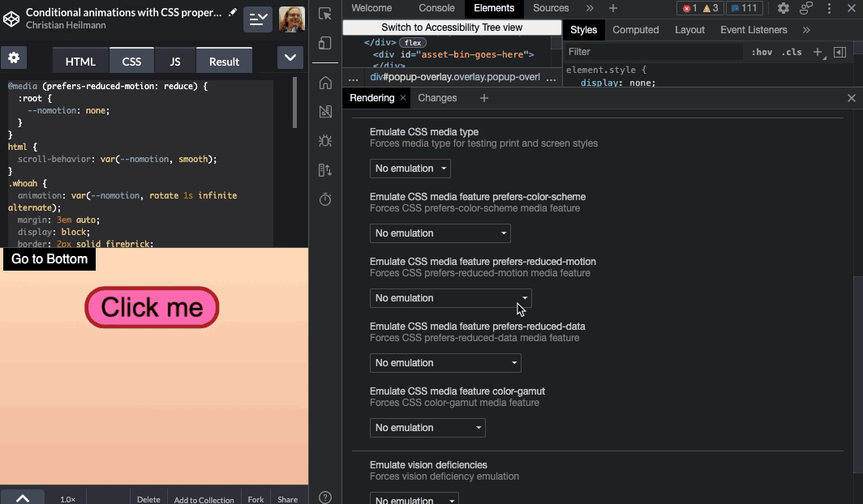Open the Computed pane tab
Image resolution: width=863 pixels, height=504 pixels.
tap(635, 30)
